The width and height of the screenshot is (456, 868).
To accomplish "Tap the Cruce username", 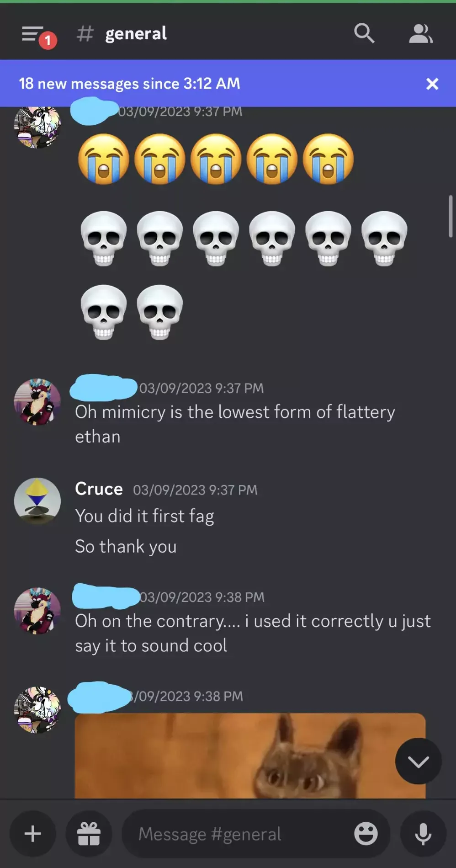I will coord(99,489).
